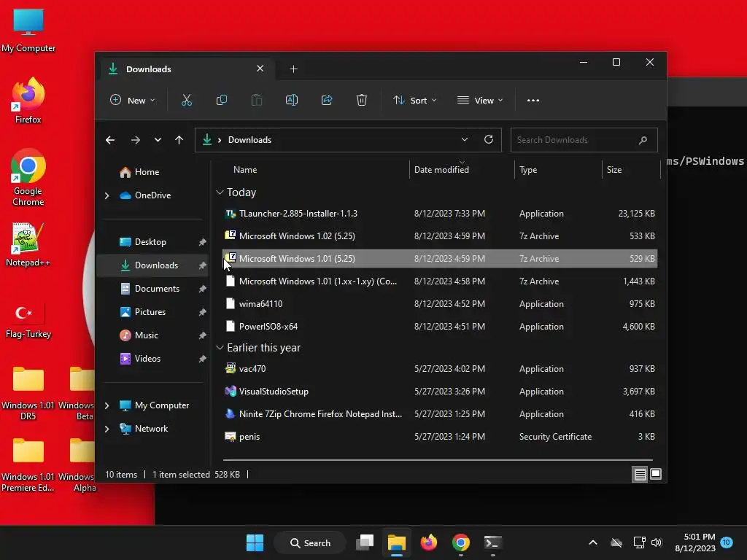The height and width of the screenshot is (560, 747).
Task: Select TLauncher-2.885-Installer-1.1.3 file
Action: coord(440,214)
